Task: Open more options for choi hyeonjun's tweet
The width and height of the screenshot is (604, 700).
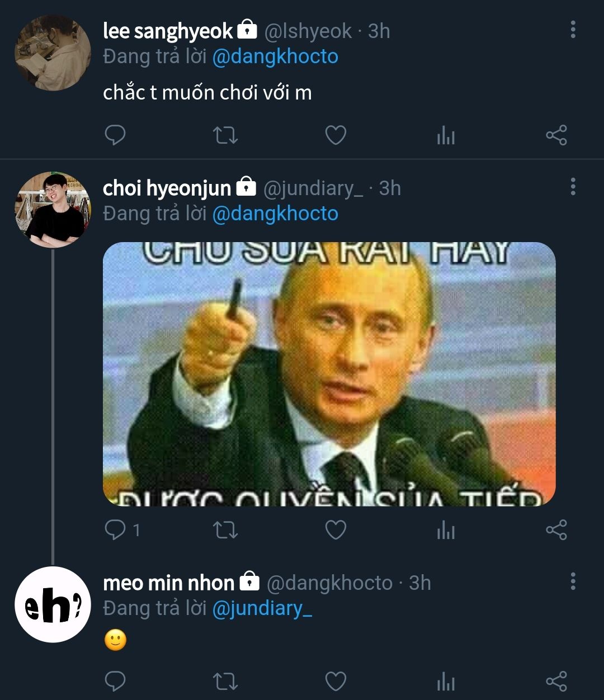Action: pyautogui.click(x=573, y=187)
